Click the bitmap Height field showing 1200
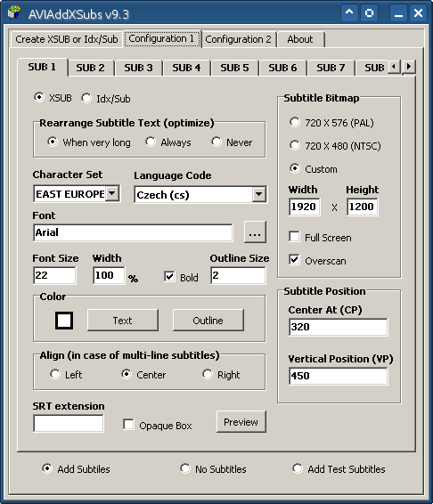The image size is (433, 504). click(x=362, y=207)
